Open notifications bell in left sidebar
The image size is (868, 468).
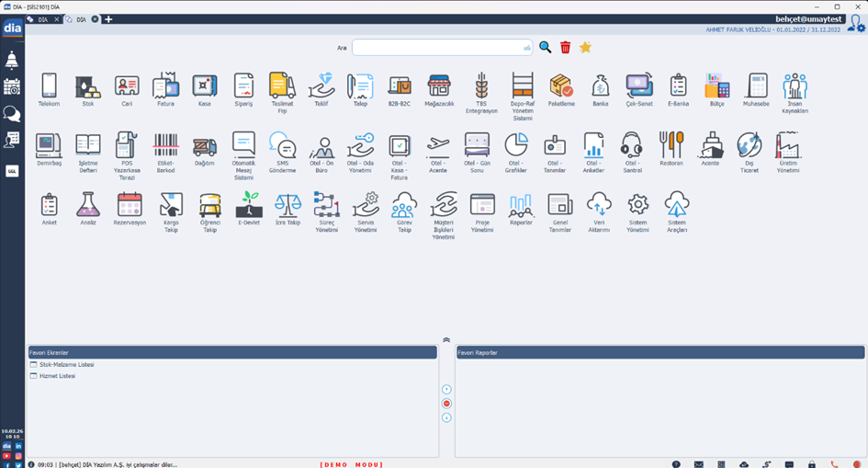(12, 61)
